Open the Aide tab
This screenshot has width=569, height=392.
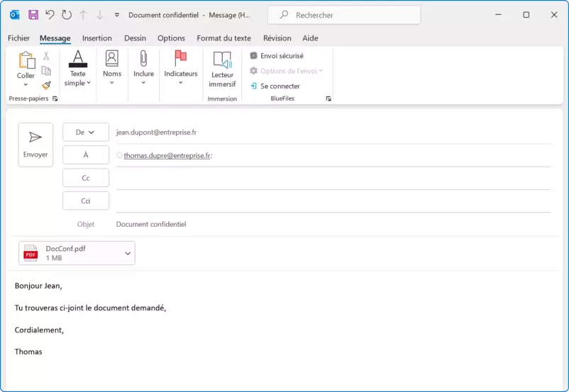[x=310, y=38]
